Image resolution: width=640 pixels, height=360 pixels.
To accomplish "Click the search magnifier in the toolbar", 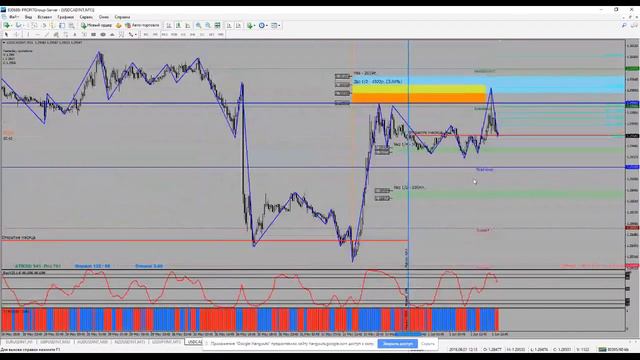I will pyautogui.click(x=624, y=25).
